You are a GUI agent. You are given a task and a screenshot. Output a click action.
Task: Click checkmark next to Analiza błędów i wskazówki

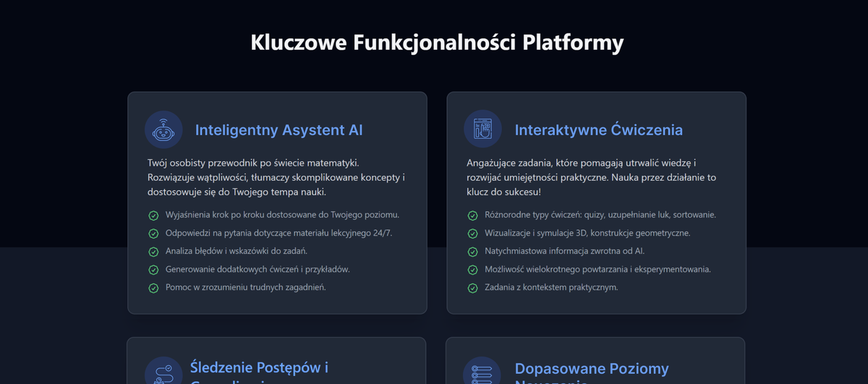(x=153, y=252)
